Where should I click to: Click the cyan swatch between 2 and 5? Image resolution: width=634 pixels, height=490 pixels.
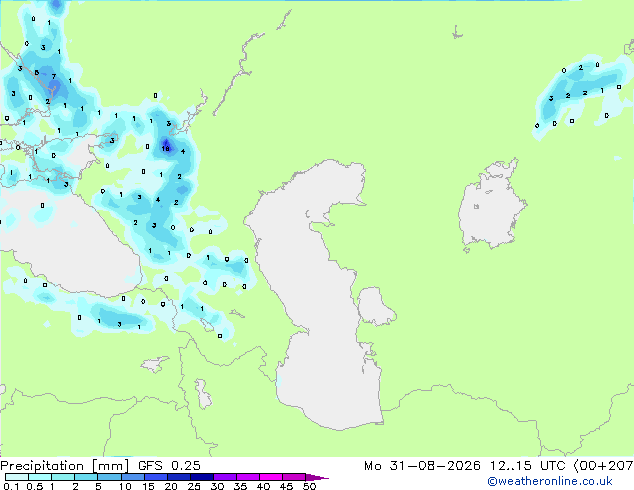click(86, 477)
